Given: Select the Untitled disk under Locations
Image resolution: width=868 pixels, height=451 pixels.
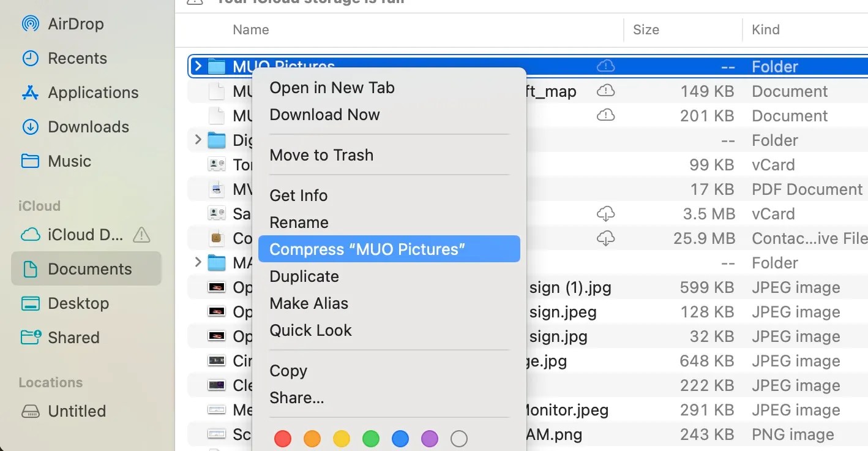Looking at the screenshot, I should click(76, 411).
